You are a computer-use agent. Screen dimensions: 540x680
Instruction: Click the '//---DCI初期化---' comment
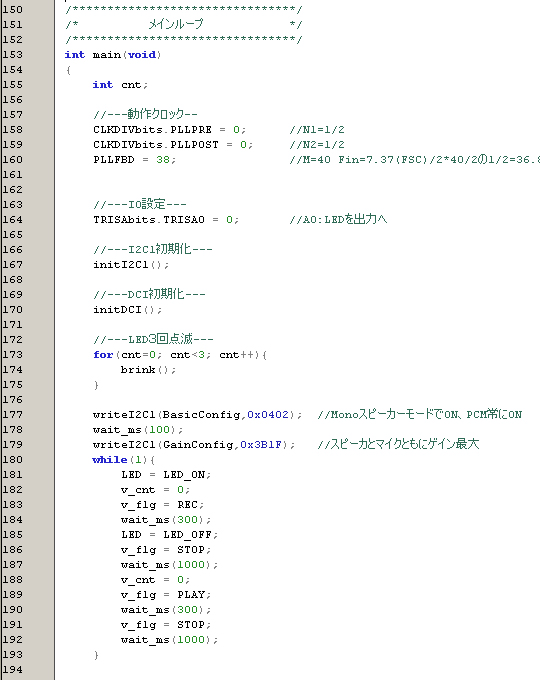tap(149, 294)
